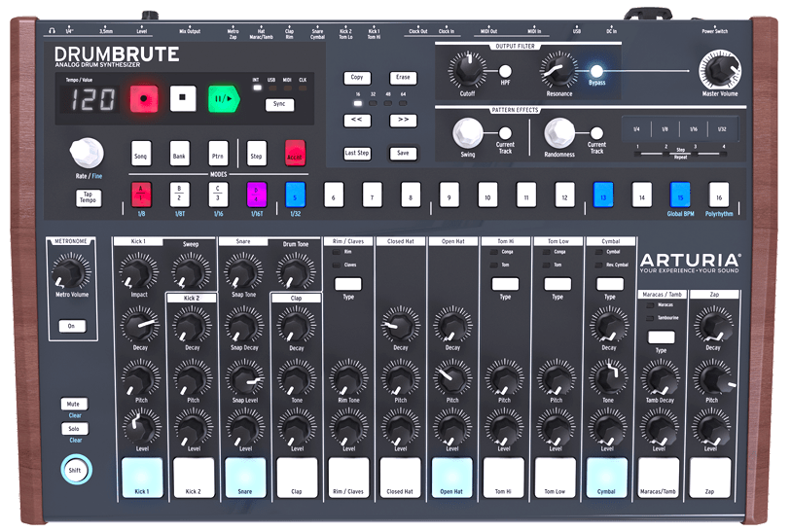Select step button 3 (bank C)

pos(219,195)
